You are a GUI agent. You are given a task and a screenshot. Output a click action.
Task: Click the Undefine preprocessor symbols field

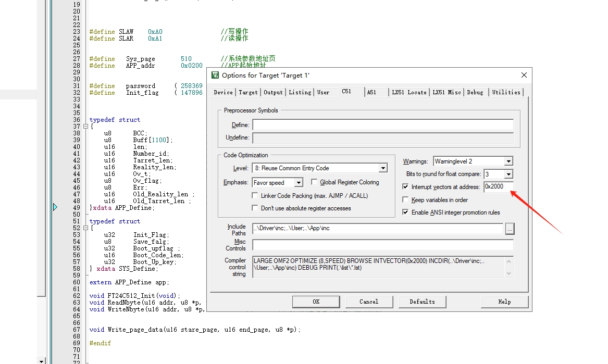(x=383, y=137)
